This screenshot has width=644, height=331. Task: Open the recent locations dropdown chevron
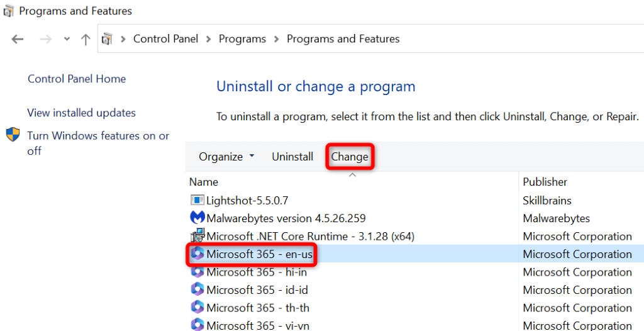pyautogui.click(x=67, y=39)
